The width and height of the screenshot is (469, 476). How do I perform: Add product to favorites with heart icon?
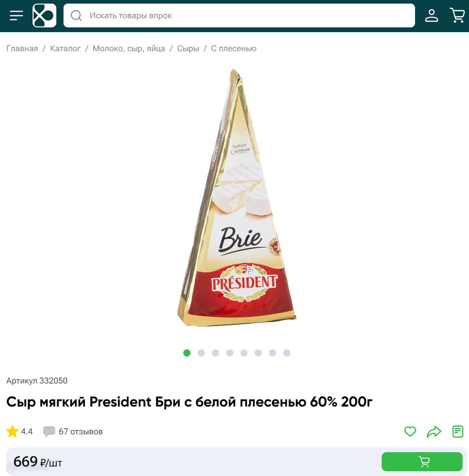[x=410, y=431]
